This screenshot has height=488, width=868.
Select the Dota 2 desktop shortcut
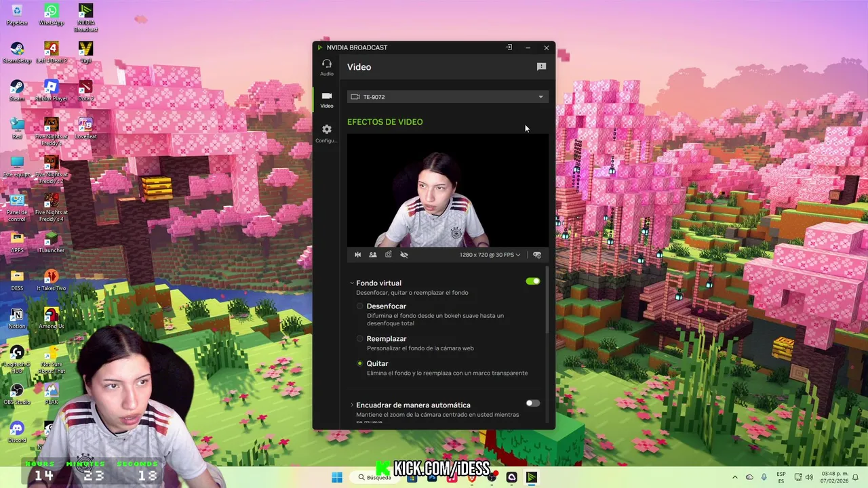pyautogui.click(x=85, y=91)
